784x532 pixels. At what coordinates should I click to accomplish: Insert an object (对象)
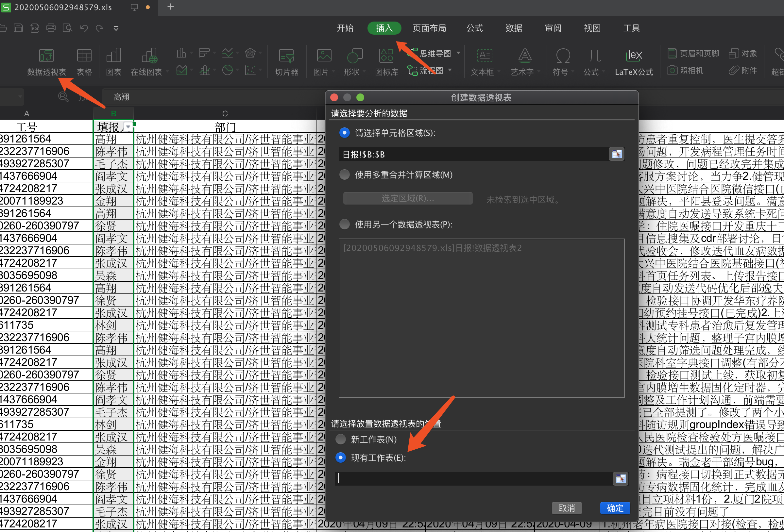pyautogui.click(x=743, y=53)
